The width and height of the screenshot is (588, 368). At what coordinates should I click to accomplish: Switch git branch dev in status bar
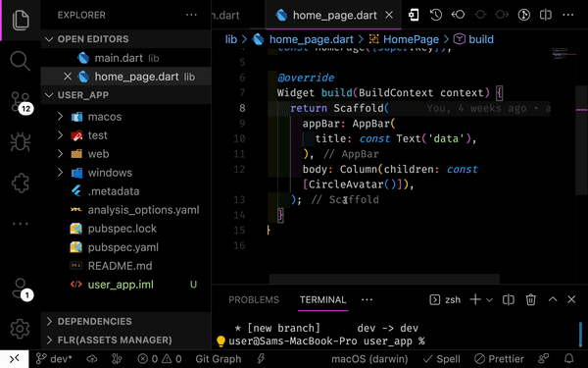click(54, 359)
